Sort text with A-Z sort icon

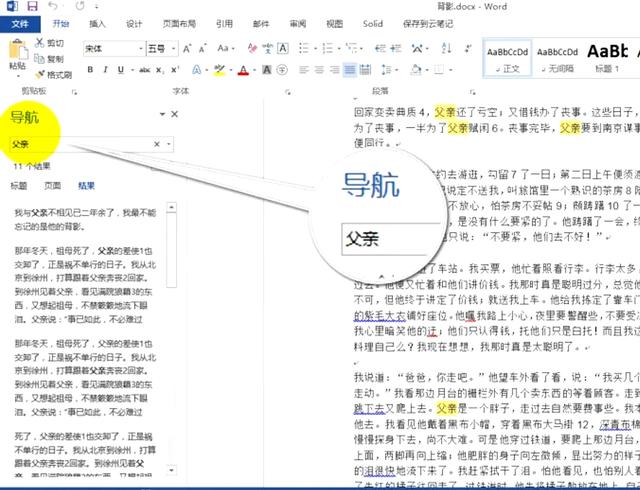click(x=446, y=49)
